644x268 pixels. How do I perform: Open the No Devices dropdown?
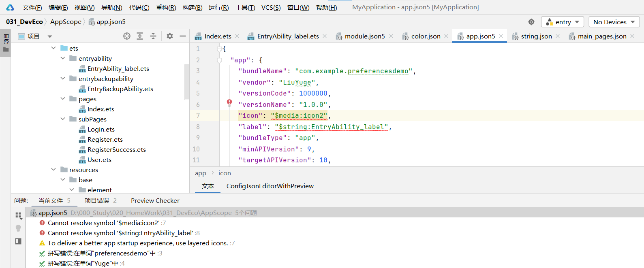(614, 22)
